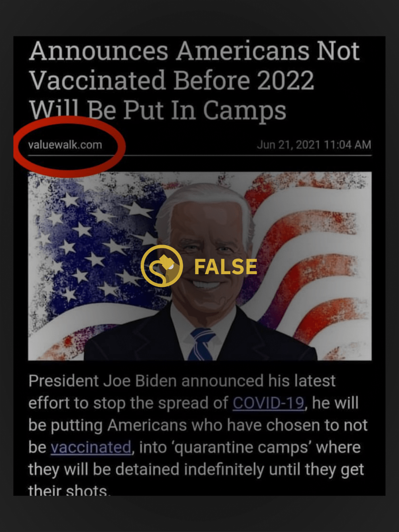Open the COVID-19 hyperlink
399x532 pixels.
269,403
